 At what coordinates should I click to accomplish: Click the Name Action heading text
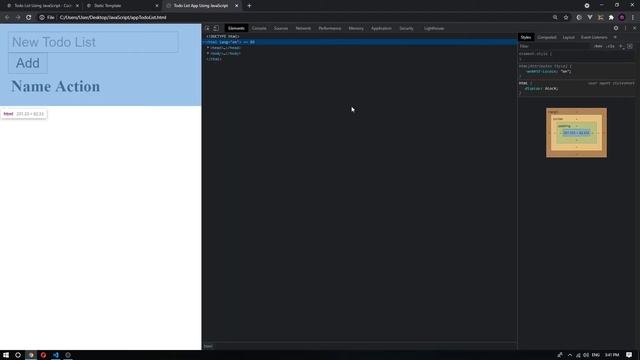click(x=56, y=87)
